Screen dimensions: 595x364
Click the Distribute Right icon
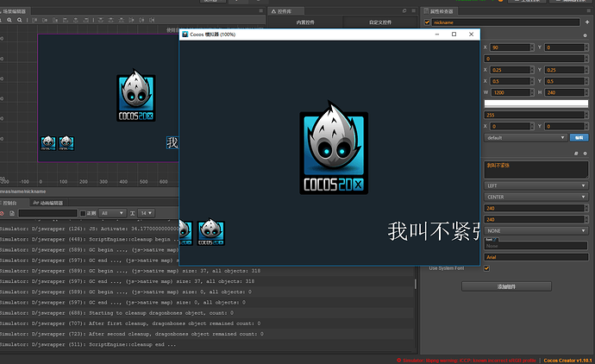152,20
